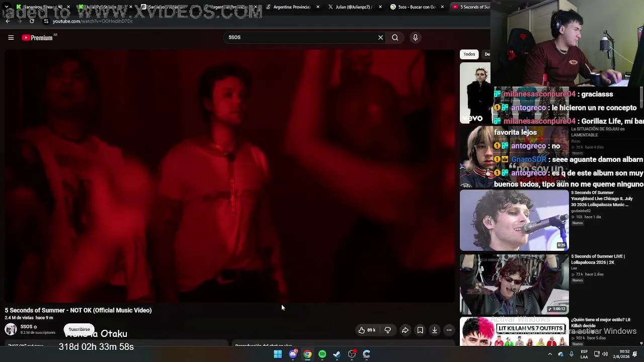The height and width of the screenshot is (362, 644).
Task: Open the taskbar clock and date
Action: coord(622,354)
